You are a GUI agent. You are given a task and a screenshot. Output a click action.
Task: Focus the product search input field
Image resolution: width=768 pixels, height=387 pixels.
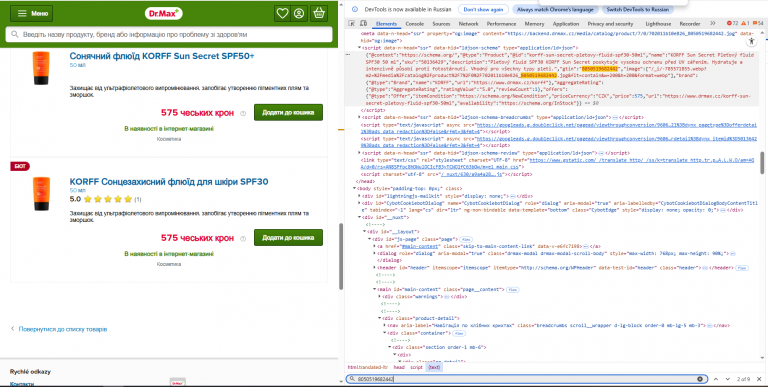[x=169, y=35]
